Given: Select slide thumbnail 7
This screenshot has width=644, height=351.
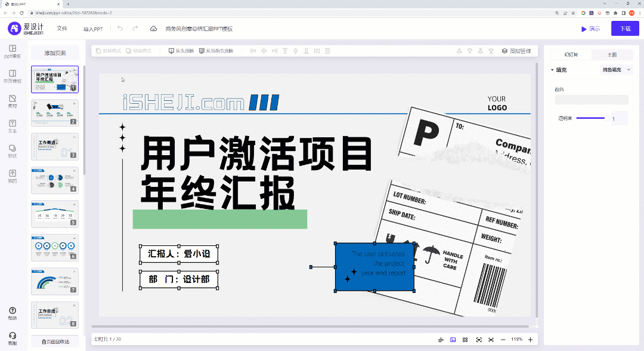Looking at the screenshot, I should point(55,281).
